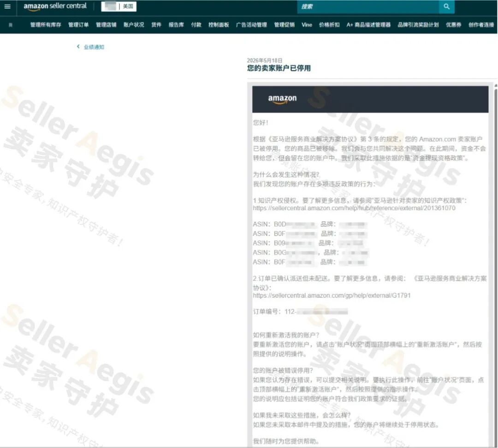Click the Amazon logo in email header
This screenshot has width=498, height=448.
point(282,99)
